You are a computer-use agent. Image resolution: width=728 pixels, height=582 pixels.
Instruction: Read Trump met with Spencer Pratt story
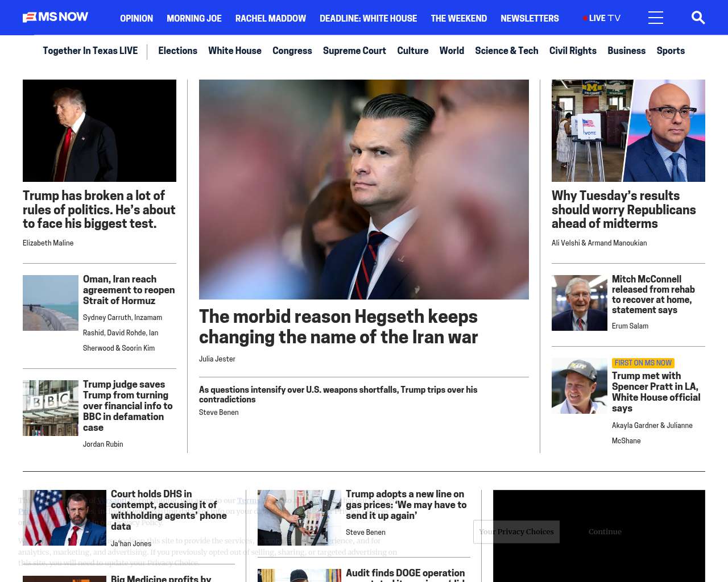[656, 392]
